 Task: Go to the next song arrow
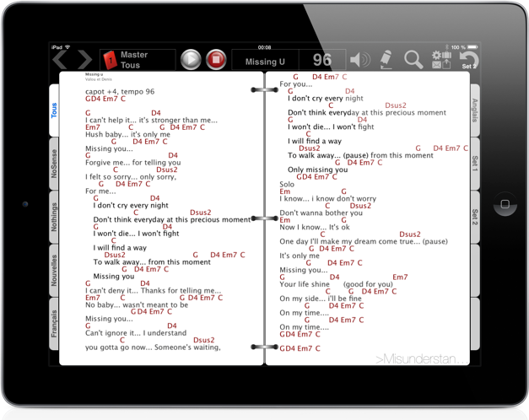tap(85, 59)
